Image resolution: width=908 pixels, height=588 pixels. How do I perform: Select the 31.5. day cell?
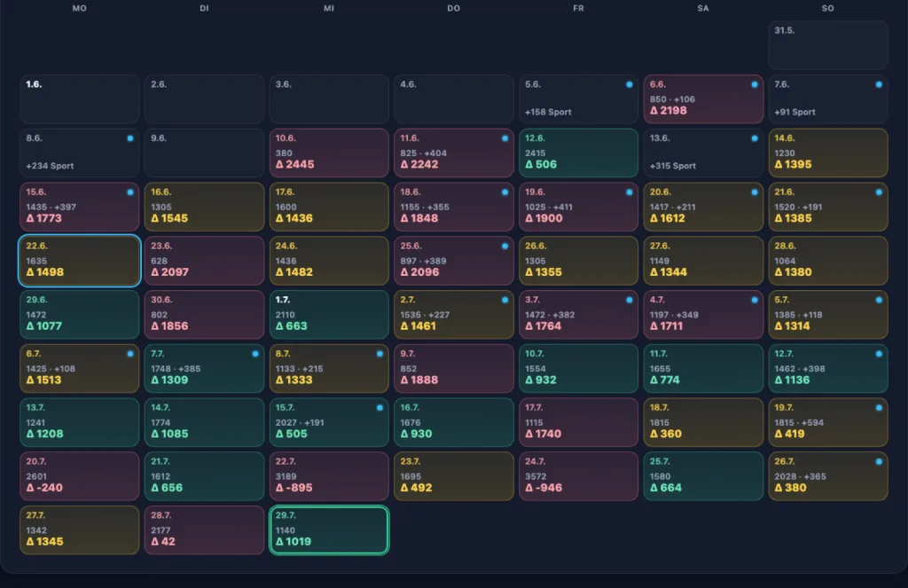828,45
